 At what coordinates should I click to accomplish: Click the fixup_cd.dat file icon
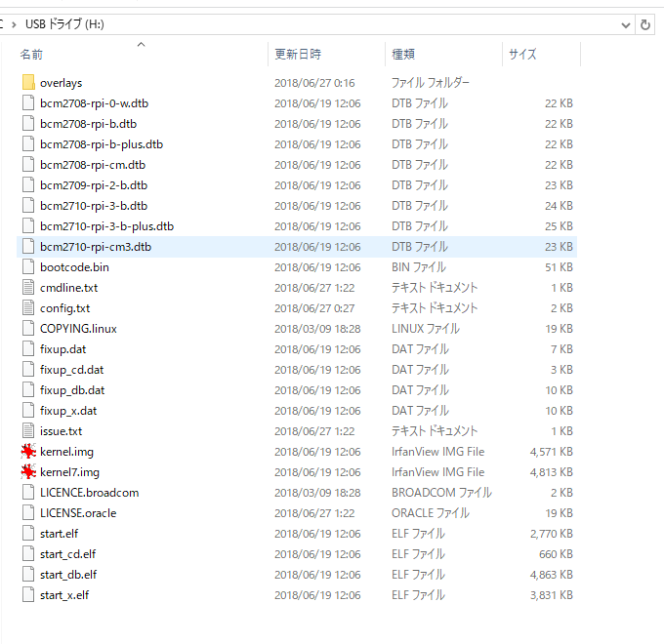(28, 370)
